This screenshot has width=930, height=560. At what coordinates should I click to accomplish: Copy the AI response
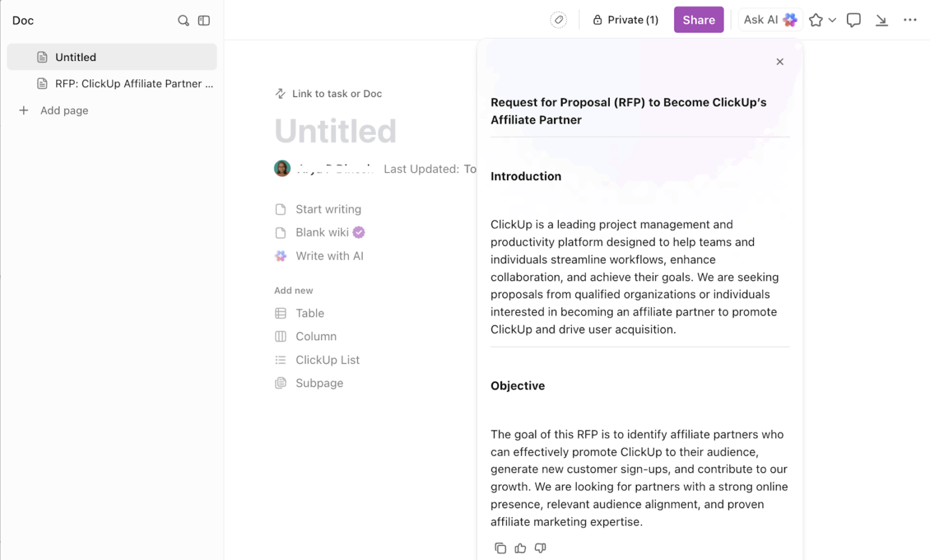pyautogui.click(x=500, y=548)
